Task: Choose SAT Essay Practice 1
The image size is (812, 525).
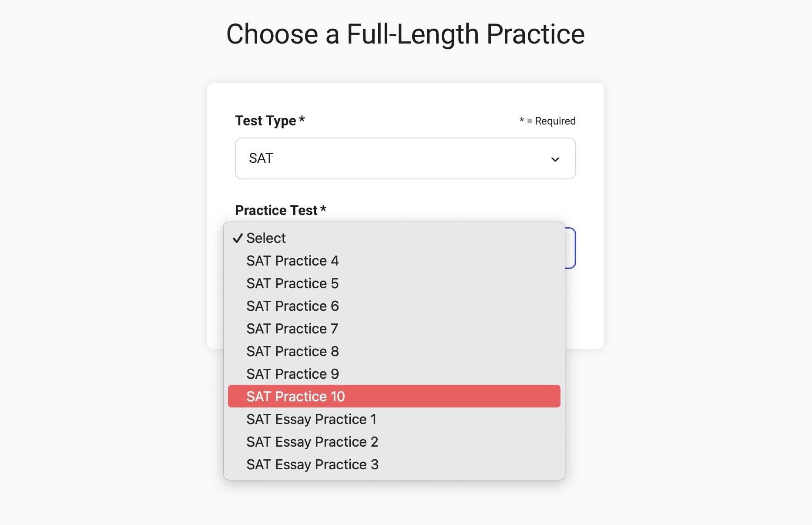Action: 311,419
